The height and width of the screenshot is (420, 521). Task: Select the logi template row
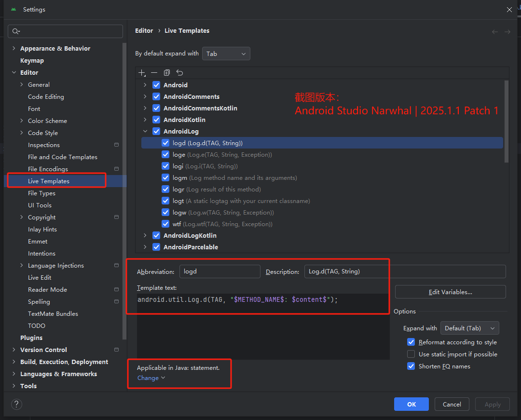(322, 166)
